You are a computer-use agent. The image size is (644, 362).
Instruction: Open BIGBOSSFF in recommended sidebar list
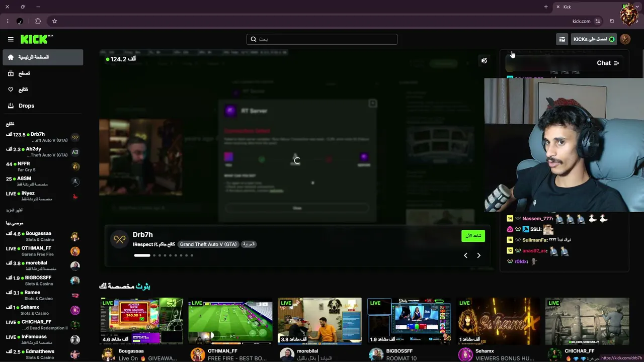coord(43,280)
